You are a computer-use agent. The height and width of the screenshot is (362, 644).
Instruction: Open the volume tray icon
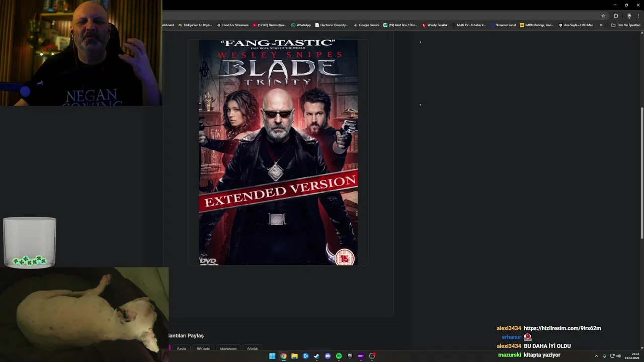pyautogui.click(x=618, y=356)
